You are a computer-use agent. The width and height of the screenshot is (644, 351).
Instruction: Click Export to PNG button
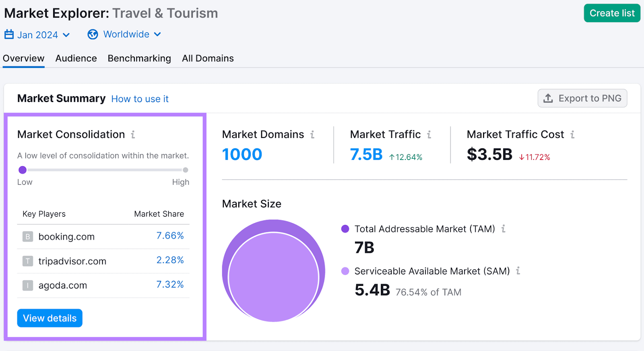click(x=582, y=99)
